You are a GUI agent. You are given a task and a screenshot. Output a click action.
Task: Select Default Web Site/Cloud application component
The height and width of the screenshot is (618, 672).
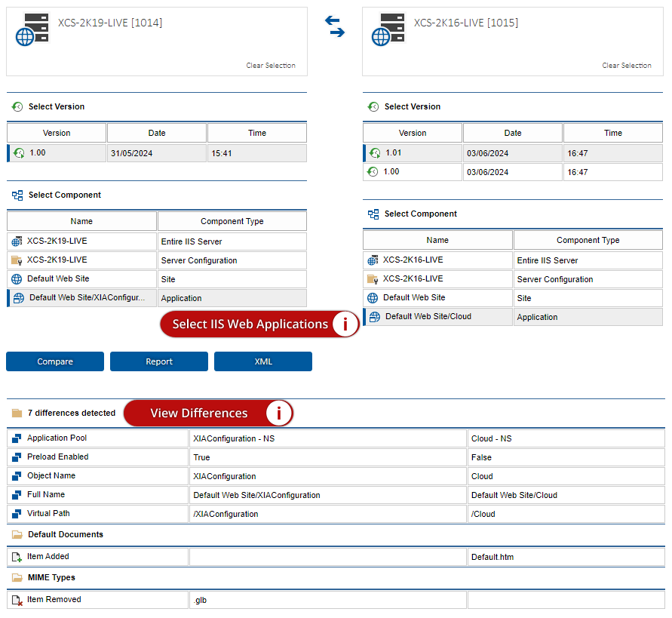428,317
